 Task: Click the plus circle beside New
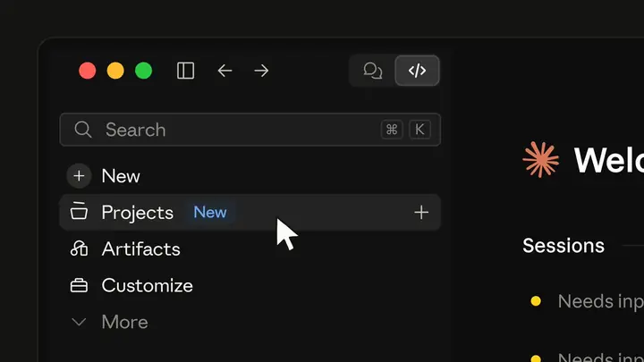[79, 176]
